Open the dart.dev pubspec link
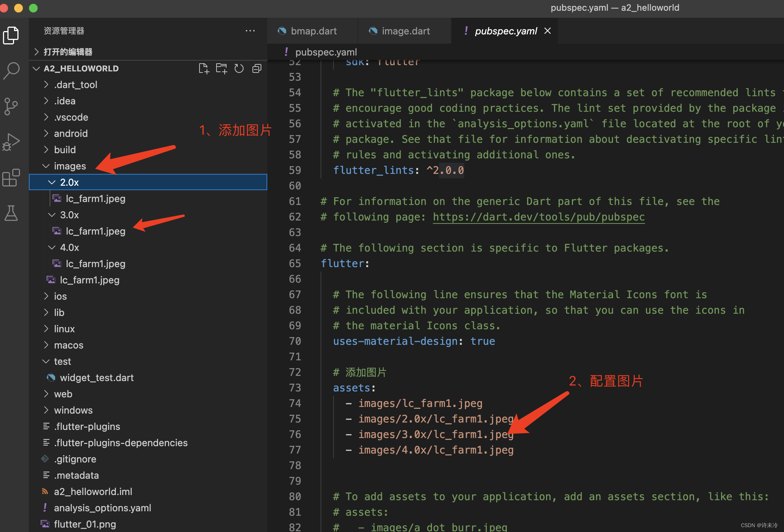 click(539, 217)
